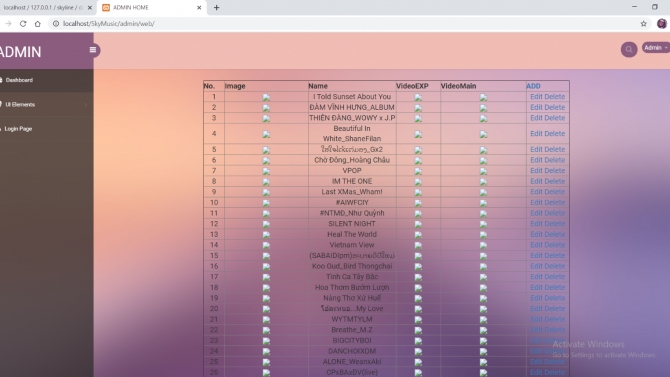The image size is (670, 377).
Task: Click the ADMIN logo title
Action: coord(21,52)
